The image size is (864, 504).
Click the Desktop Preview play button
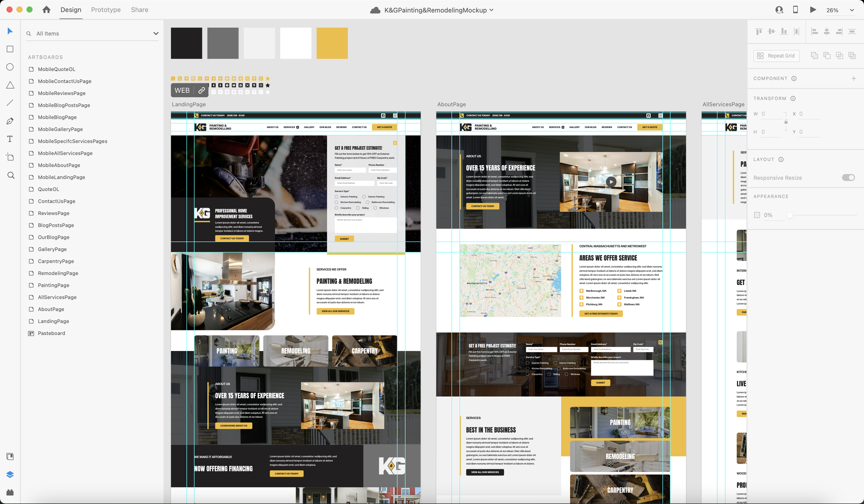tap(813, 9)
